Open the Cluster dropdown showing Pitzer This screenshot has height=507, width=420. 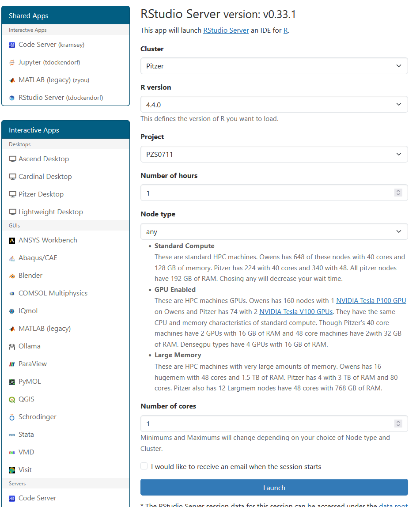point(274,66)
